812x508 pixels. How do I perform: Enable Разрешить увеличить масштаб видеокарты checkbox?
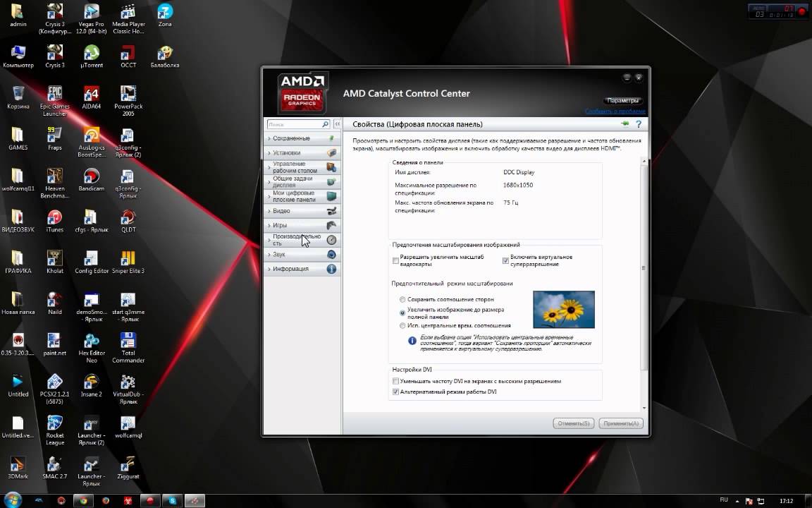[395, 261]
